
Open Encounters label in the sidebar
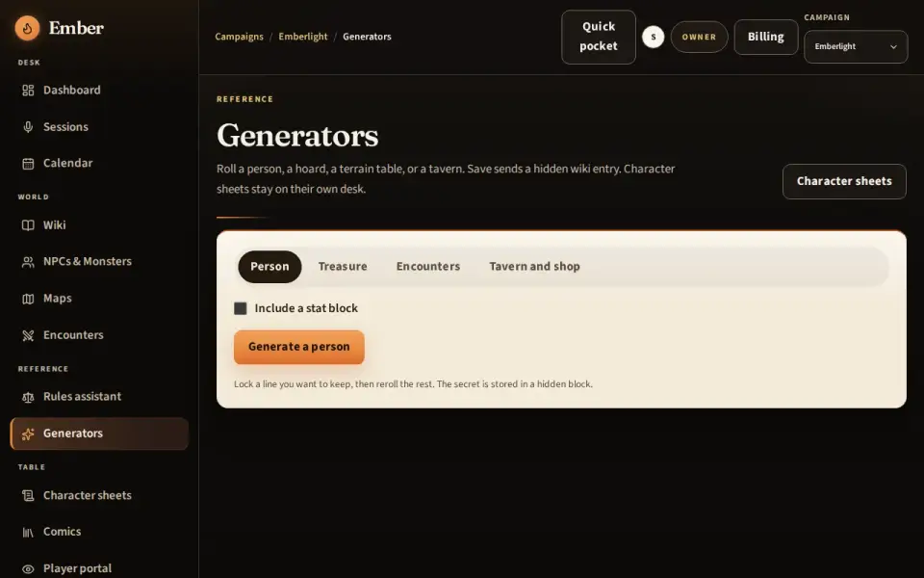point(73,335)
